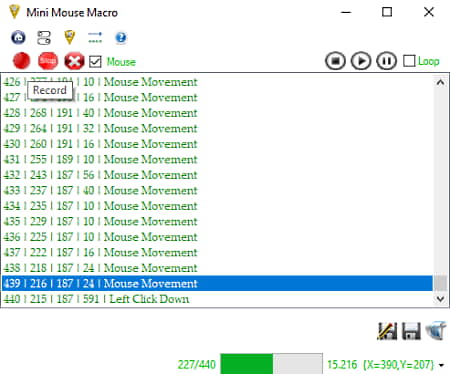
Task: Select row 434 | 235 | 187 | 10
Action: click(x=217, y=206)
